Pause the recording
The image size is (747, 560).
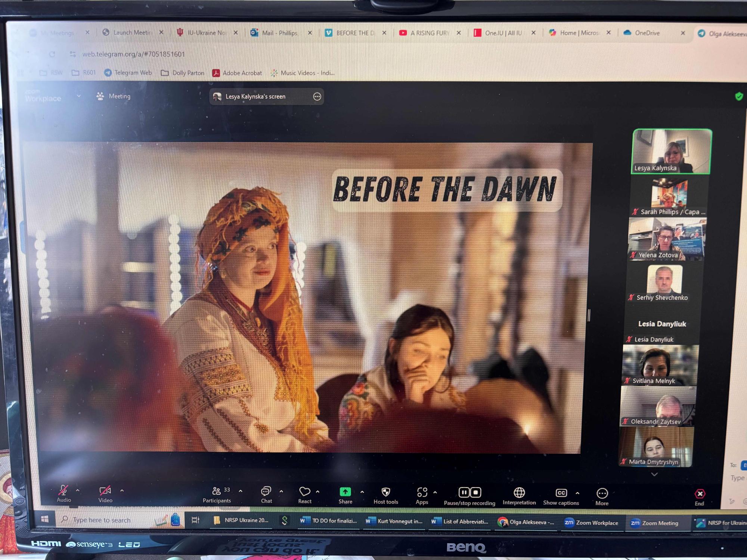point(464,492)
